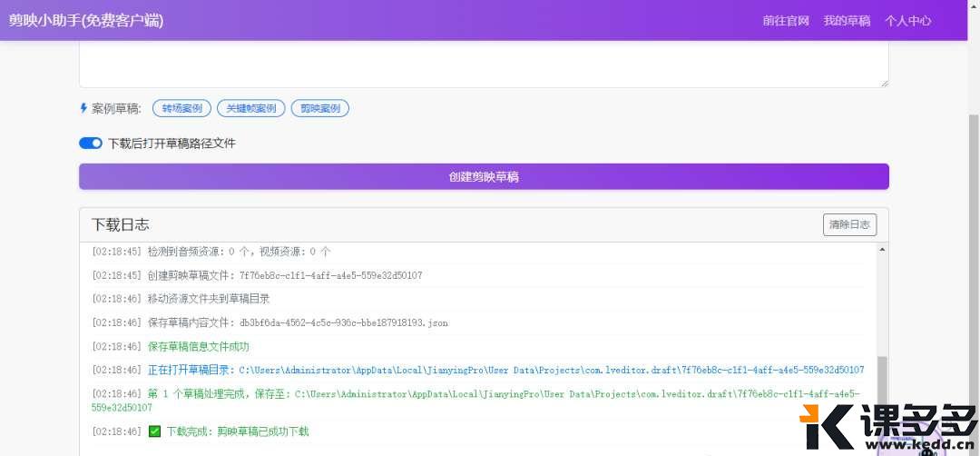Select the 保存草稿内容文件 json log line
Viewport: 980px width, 456px height.
tap(270, 322)
